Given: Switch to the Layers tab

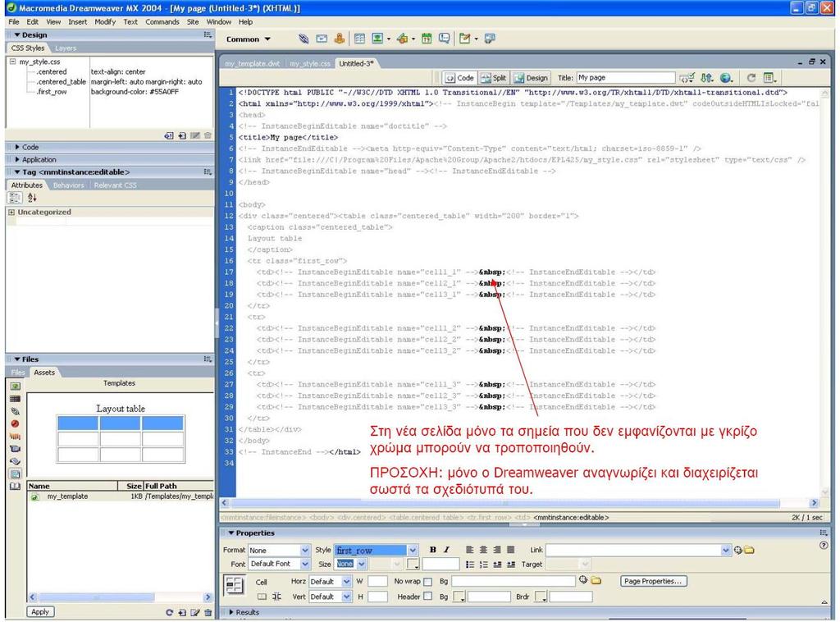Looking at the screenshot, I should [x=66, y=48].
